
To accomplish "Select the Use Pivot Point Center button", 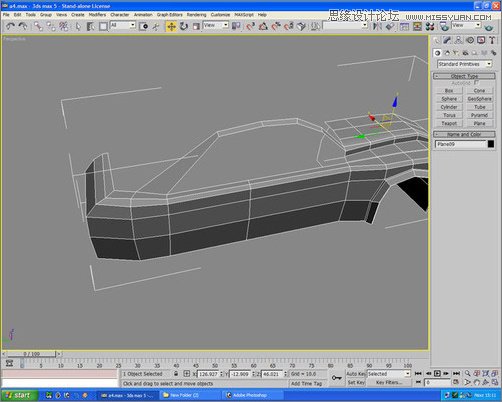I will pos(236,26).
